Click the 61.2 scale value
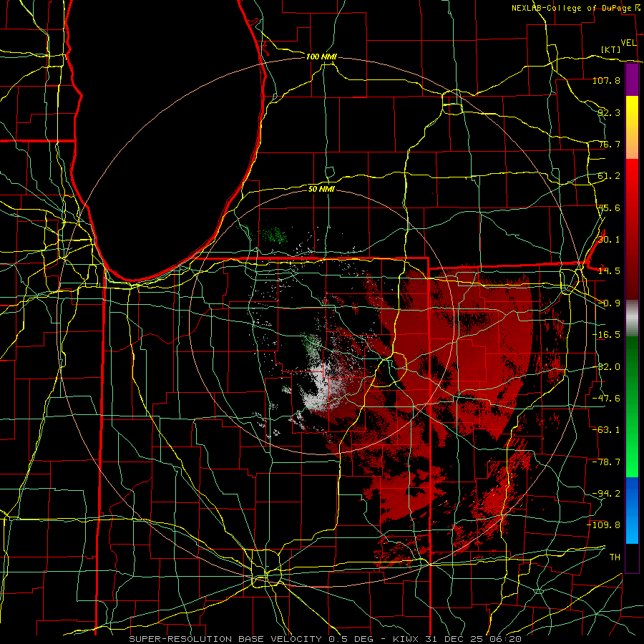This screenshot has height=644, width=644. [x=609, y=176]
